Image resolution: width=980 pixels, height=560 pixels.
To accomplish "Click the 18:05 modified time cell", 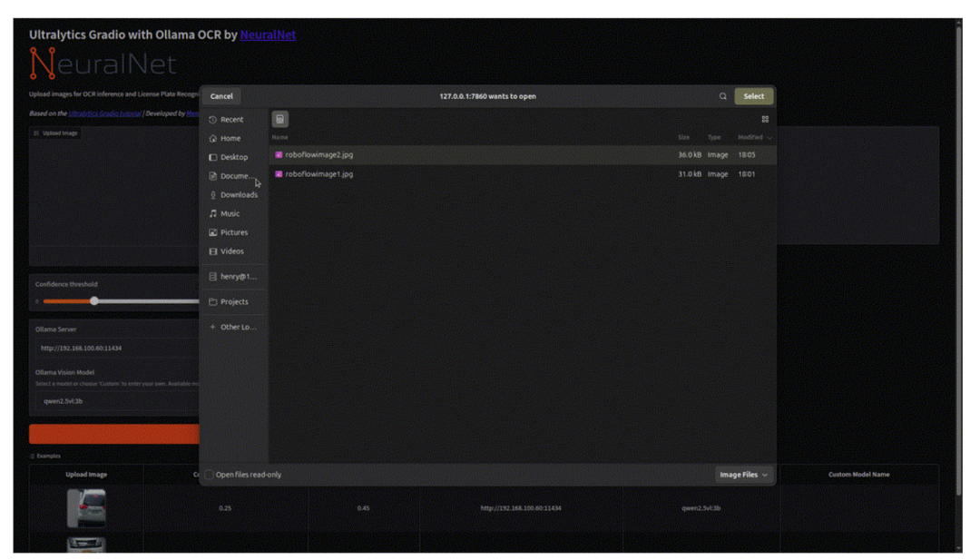I will [746, 154].
